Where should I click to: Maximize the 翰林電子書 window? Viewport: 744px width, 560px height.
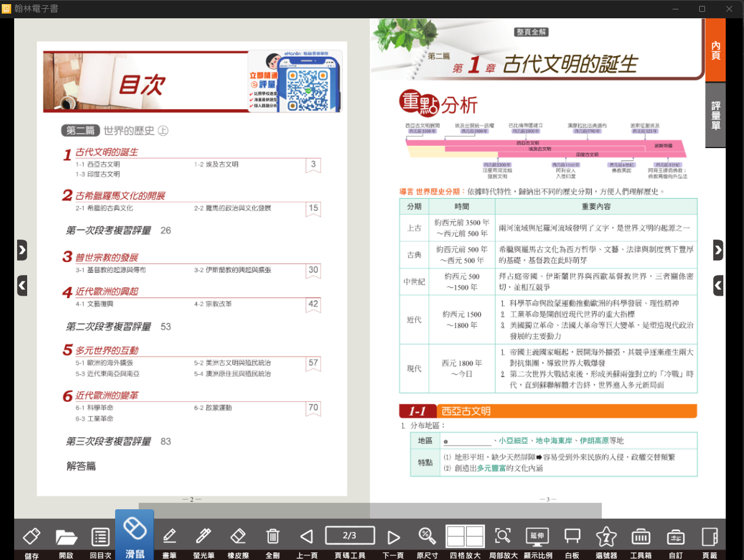pyautogui.click(x=702, y=9)
